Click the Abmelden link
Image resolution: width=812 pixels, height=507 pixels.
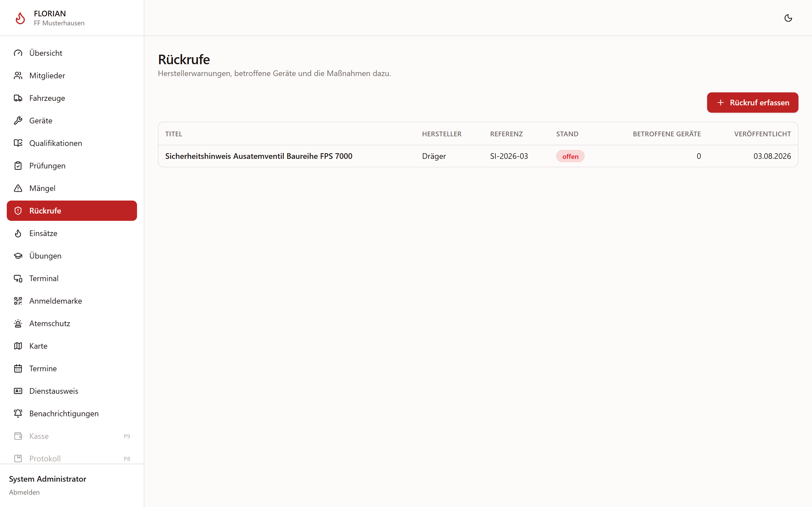point(24,492)
